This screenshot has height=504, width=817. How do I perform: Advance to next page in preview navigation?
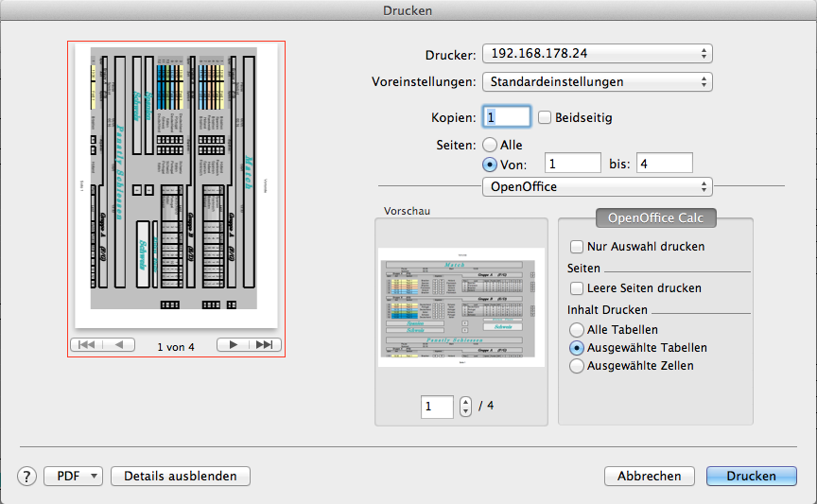click(233, 345)
